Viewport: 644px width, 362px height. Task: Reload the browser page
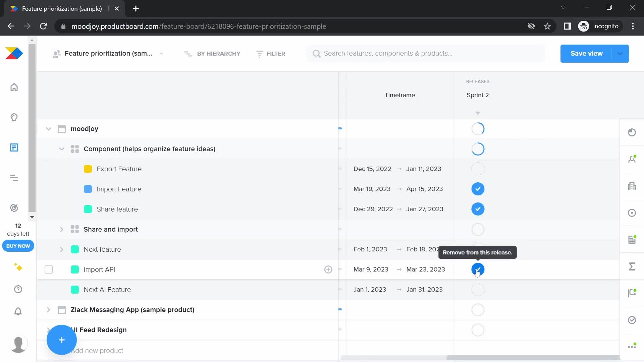43,26
